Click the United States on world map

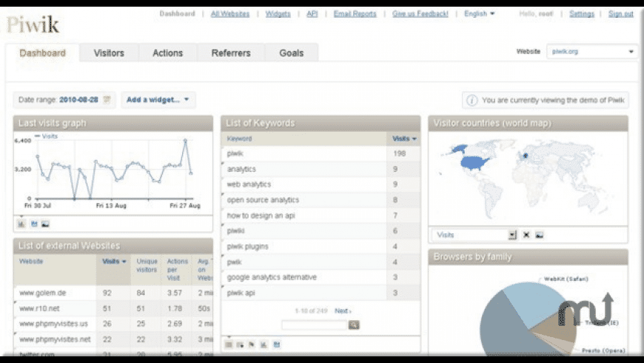click(475, 163)
